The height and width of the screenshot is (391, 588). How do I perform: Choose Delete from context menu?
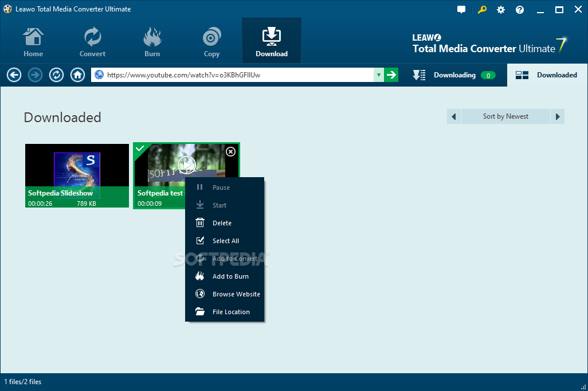coord(225,223)
